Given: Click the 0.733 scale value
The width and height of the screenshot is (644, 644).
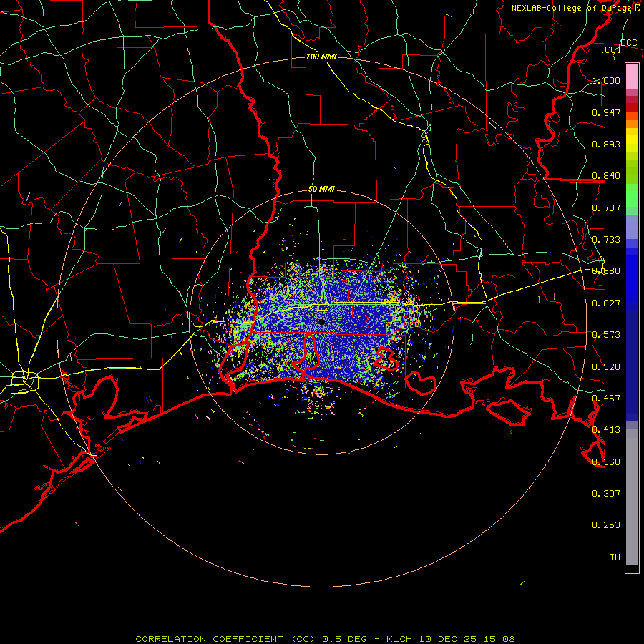Looking at the screenshot, I should (606, 240).
